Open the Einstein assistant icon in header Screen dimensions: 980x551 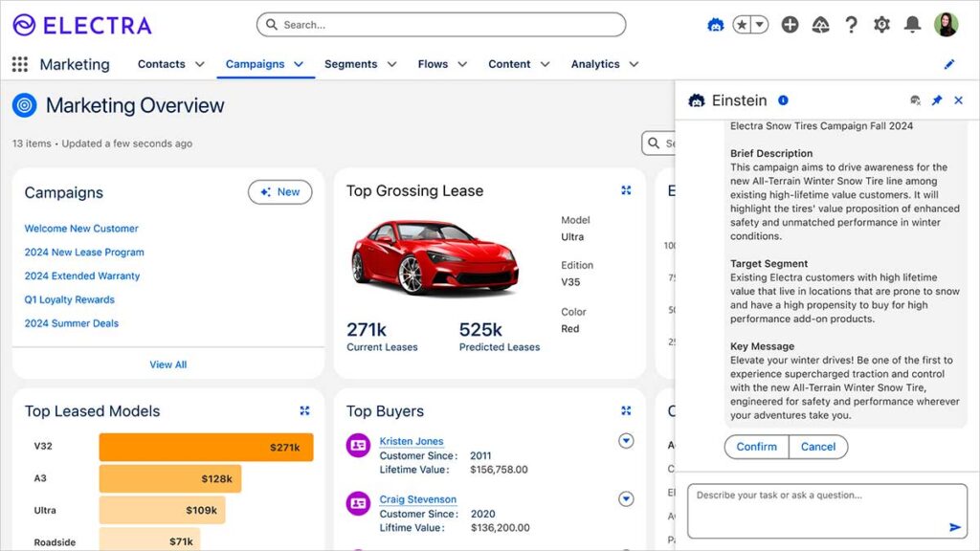point(715,25)
